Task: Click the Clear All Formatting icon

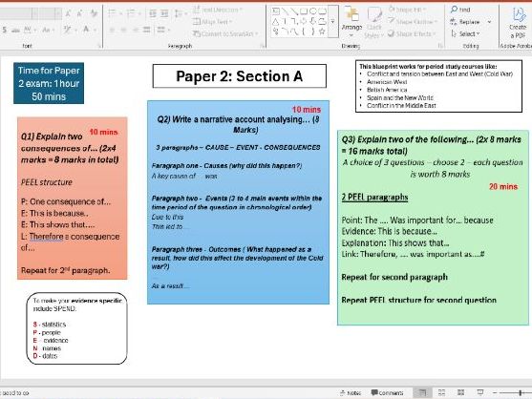Action: [94, 13]
